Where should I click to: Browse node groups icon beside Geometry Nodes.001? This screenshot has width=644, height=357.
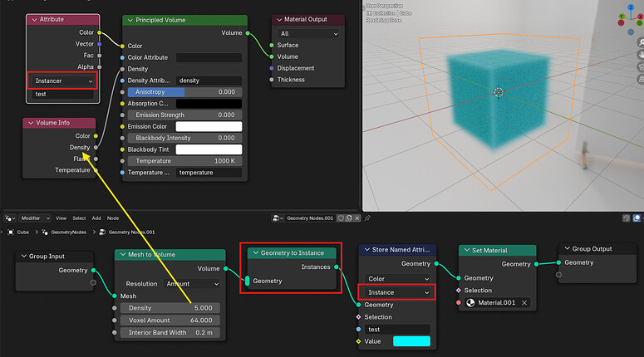point(278,218)
